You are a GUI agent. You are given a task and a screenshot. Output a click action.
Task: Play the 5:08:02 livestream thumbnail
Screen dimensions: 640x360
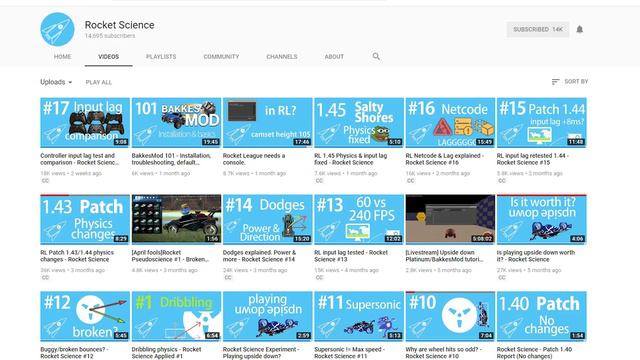pos(450,219)
